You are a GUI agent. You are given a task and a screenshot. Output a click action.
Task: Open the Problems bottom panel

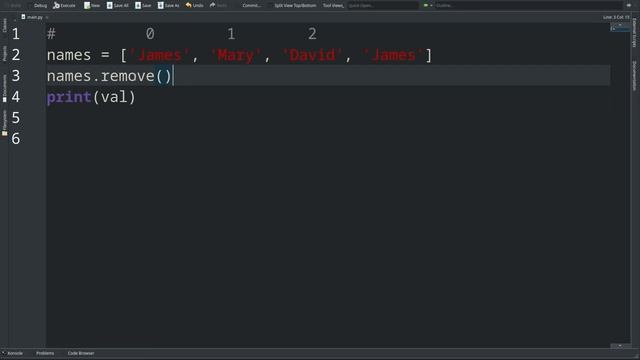click(x=44, y=353)
